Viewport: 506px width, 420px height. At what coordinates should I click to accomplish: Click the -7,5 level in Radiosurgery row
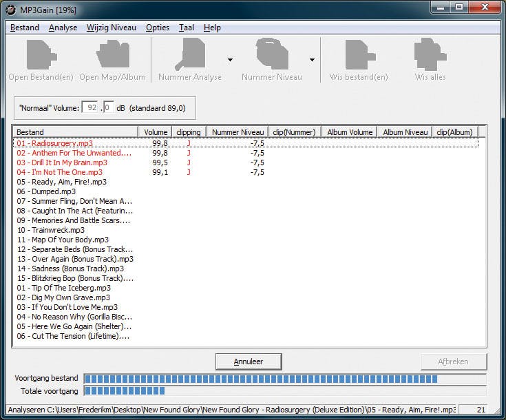(x=257, y=143)
